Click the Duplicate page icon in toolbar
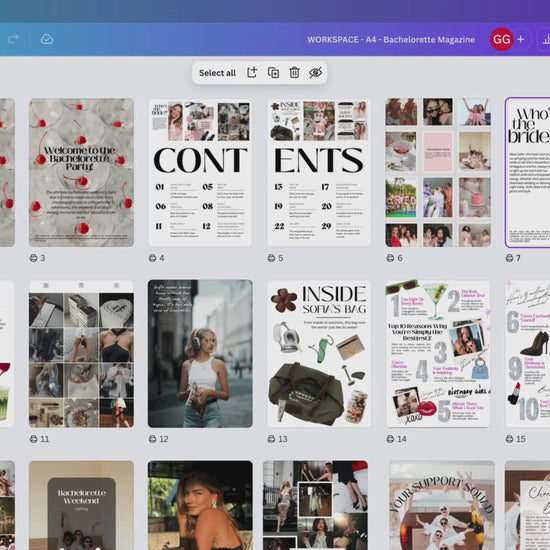This screenshot has width=550, height=550. pyautogui.click(x=273, y=73)
